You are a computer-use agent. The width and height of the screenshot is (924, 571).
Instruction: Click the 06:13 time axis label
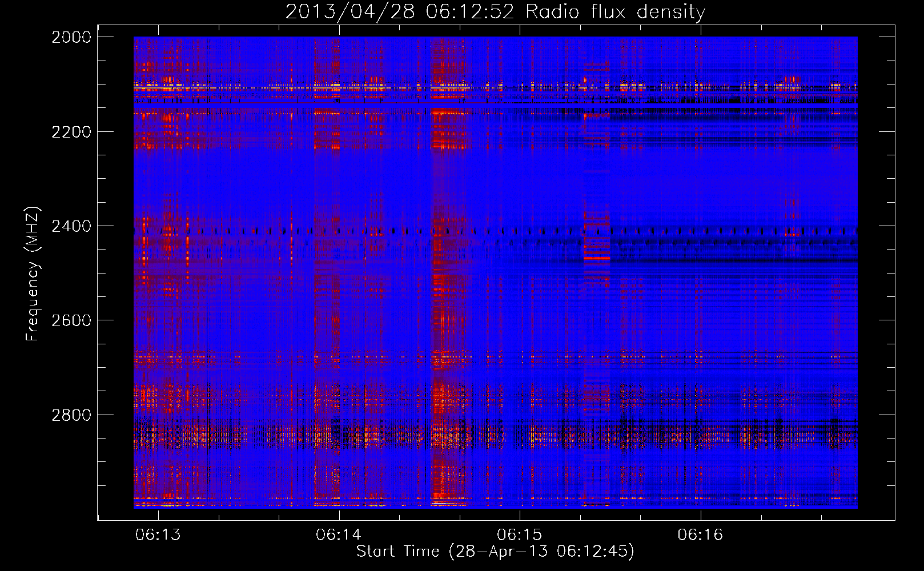point(158,535)
